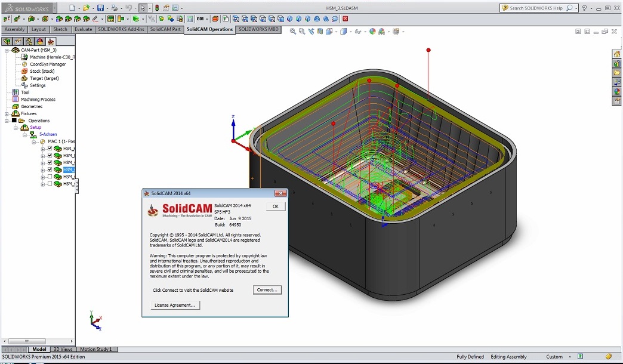623x364 pixels.
Task: Toggle the checkbox of the HSR operation
Action: point(50,148)
